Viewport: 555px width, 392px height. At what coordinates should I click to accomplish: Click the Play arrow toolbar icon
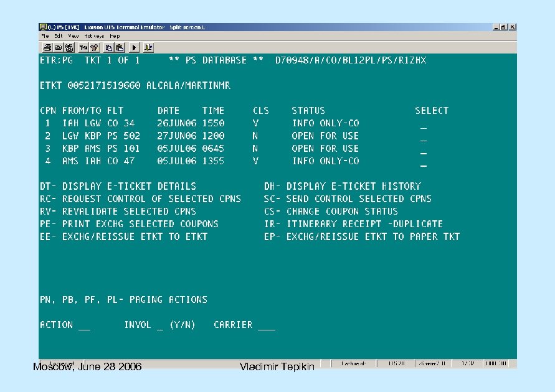(x=134, y=47)
